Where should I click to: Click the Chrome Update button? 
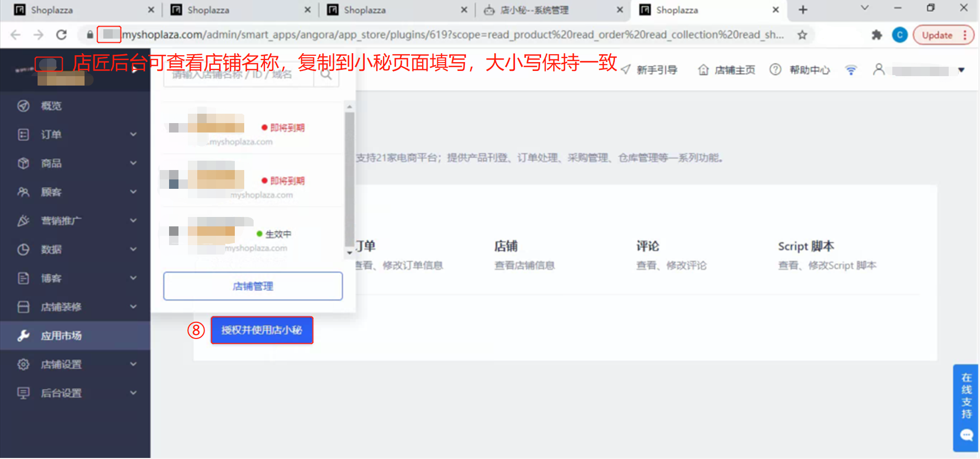[943, 35]
